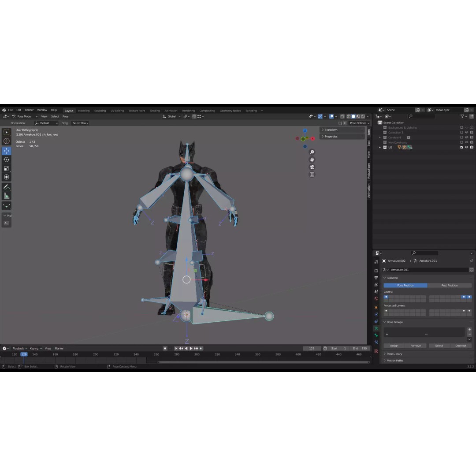Expand the Pose Library panel
Screen dimensions: 476x476
tap(394, 354)
